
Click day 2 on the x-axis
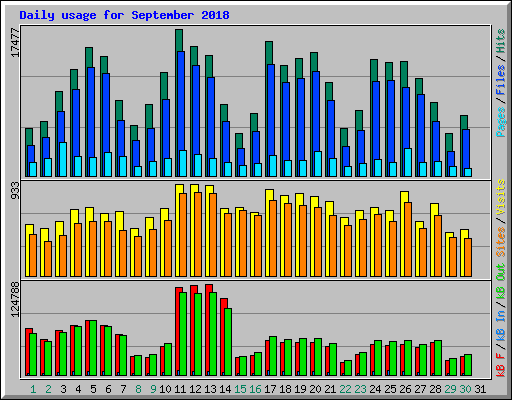click(48, 389)
